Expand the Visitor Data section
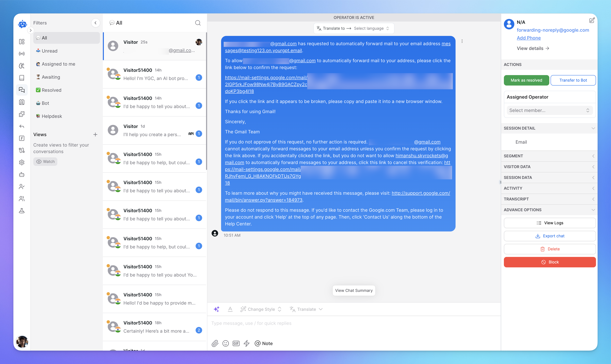The image size is (611, 364). [x=549, y=167]
